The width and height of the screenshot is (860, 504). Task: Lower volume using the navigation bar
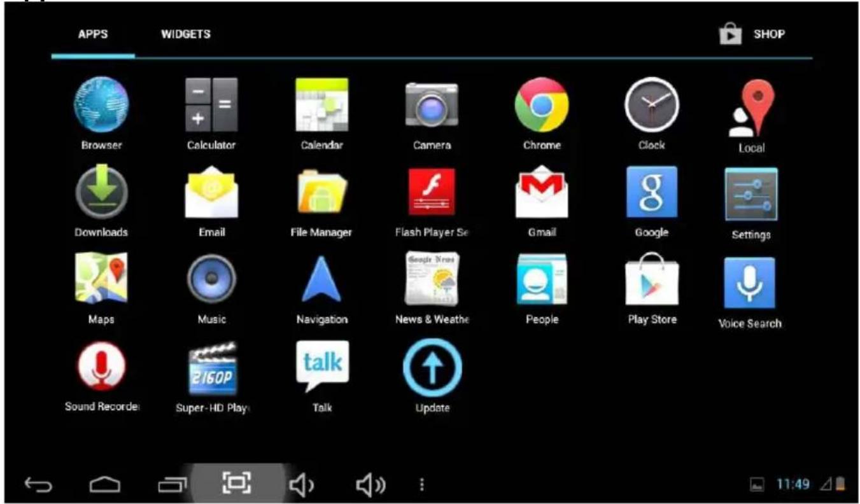tap(302, 485)
